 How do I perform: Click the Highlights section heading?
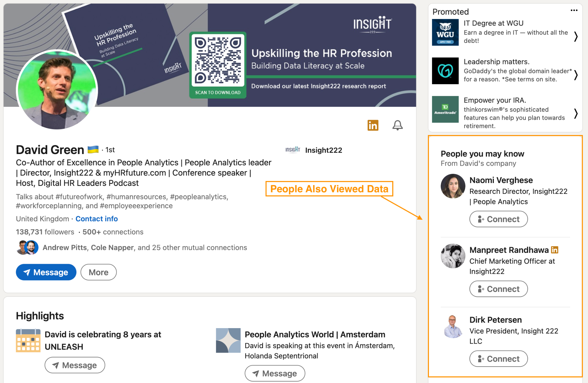pos(40,316)
